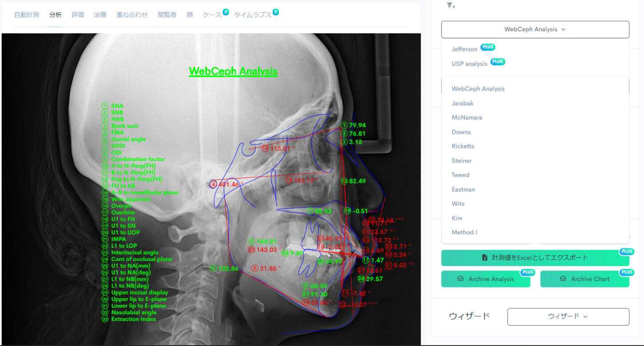Click 計測値をExcelとしてエクスポート button
This screenshot has height=346, width=644.
[535, 258]
